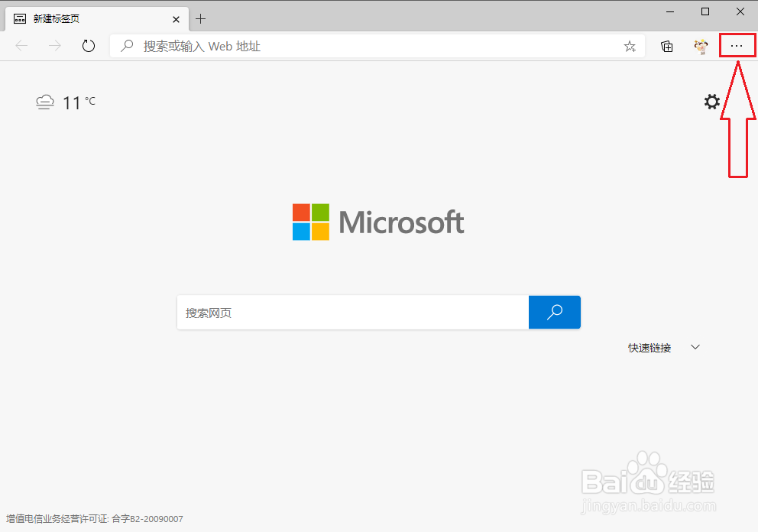The width and height of the screenshot is (758, 532).
Task: Maximize the browser window
Action: [x=705, y=11]
